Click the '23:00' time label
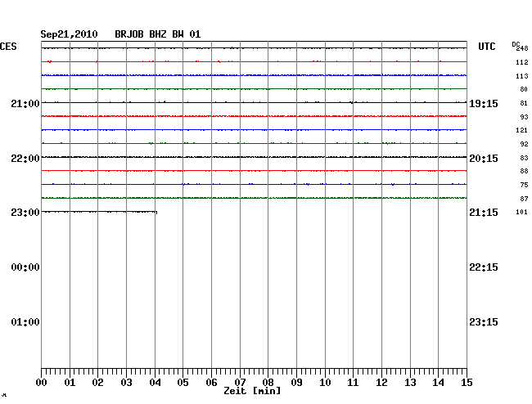 pos(25,213)
